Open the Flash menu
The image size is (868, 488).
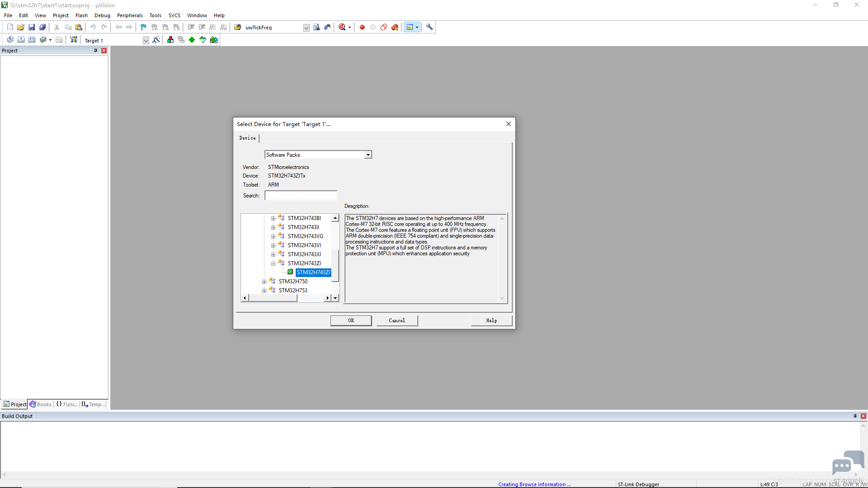pos(81,15)
